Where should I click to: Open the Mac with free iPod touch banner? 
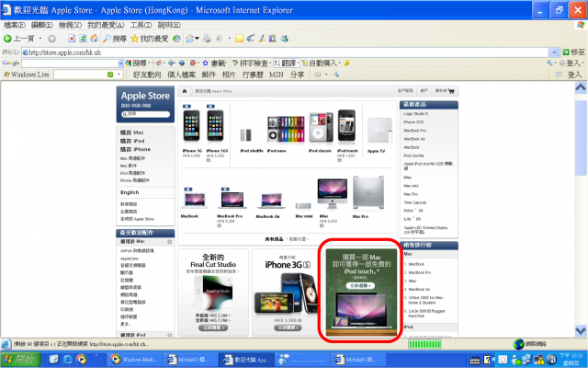[361, 293]
